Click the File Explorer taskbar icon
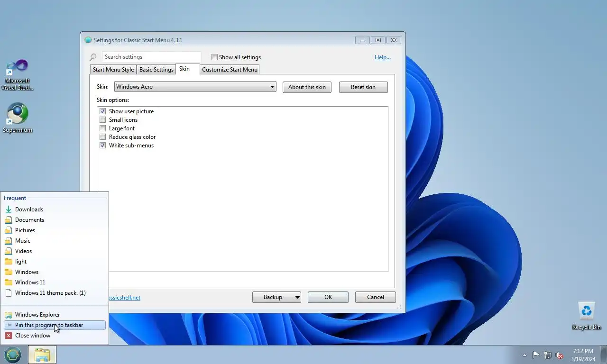 42,355
